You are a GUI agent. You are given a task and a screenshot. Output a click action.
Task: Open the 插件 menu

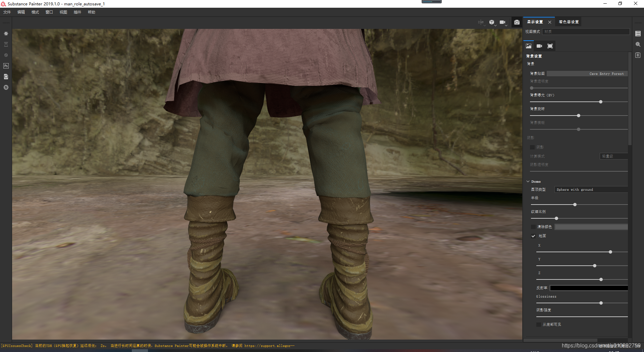(x=77, y=12)
